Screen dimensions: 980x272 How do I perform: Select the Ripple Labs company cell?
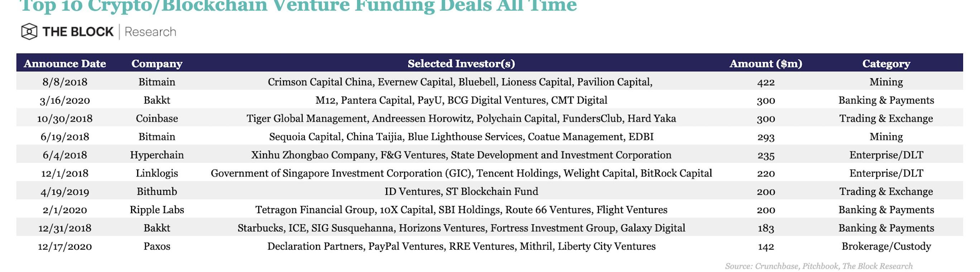(x=157, y=210)
